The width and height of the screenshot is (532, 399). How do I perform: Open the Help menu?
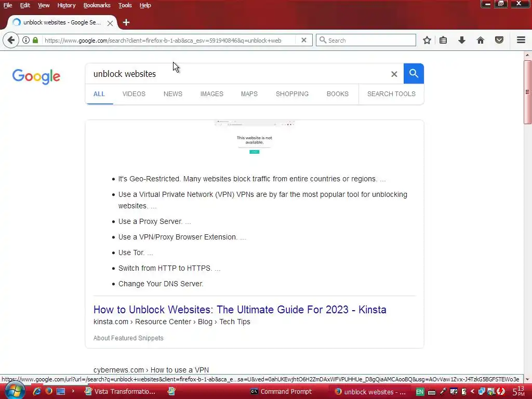[145, 5]
